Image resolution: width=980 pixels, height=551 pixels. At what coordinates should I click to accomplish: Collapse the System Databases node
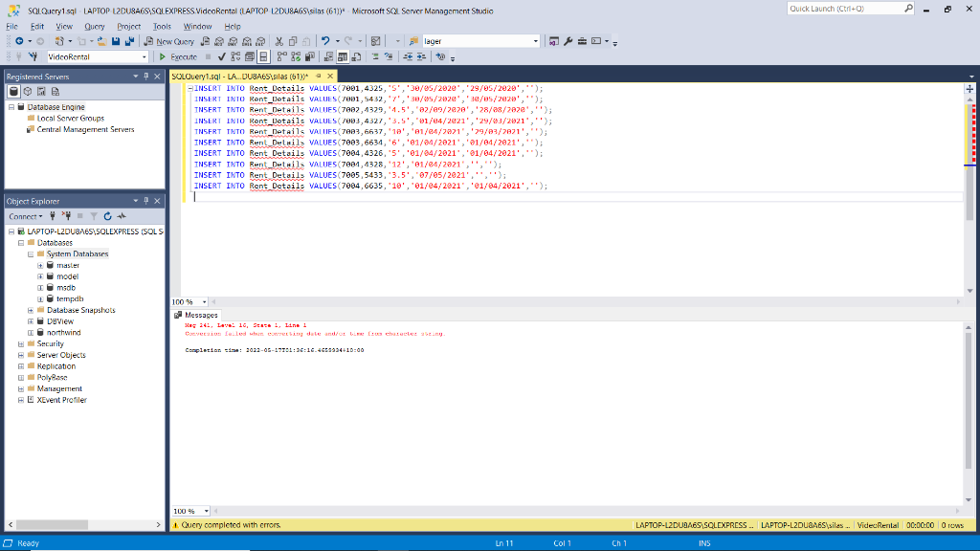(29, 253)
